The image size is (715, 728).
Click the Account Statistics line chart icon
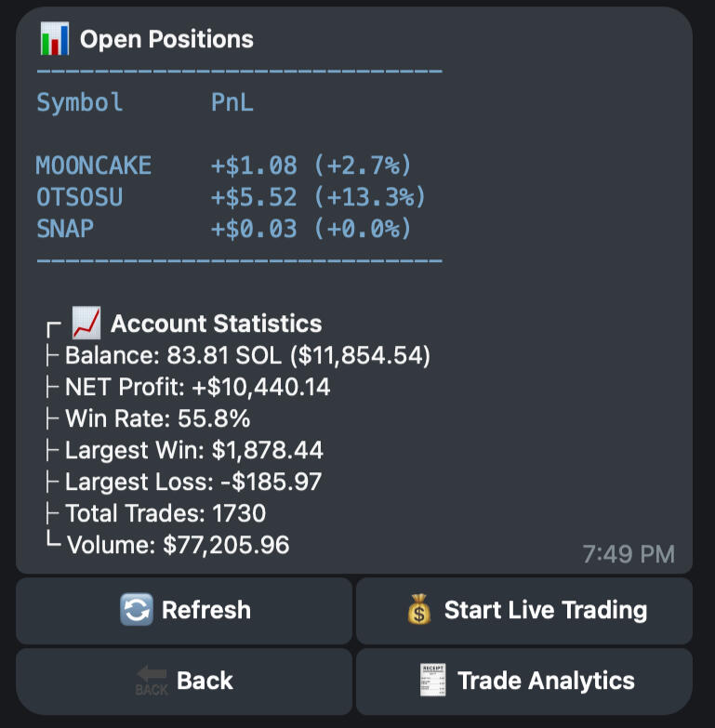pos(86,323)
